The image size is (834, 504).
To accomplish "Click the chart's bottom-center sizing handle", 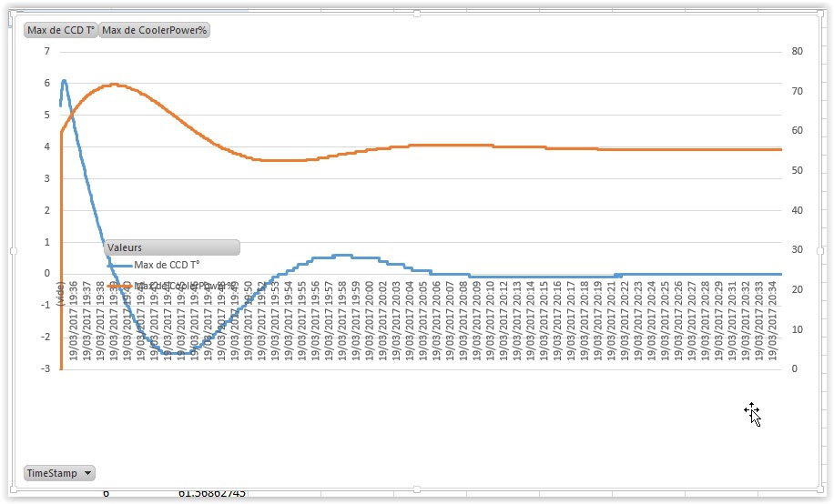I will 417,489.
